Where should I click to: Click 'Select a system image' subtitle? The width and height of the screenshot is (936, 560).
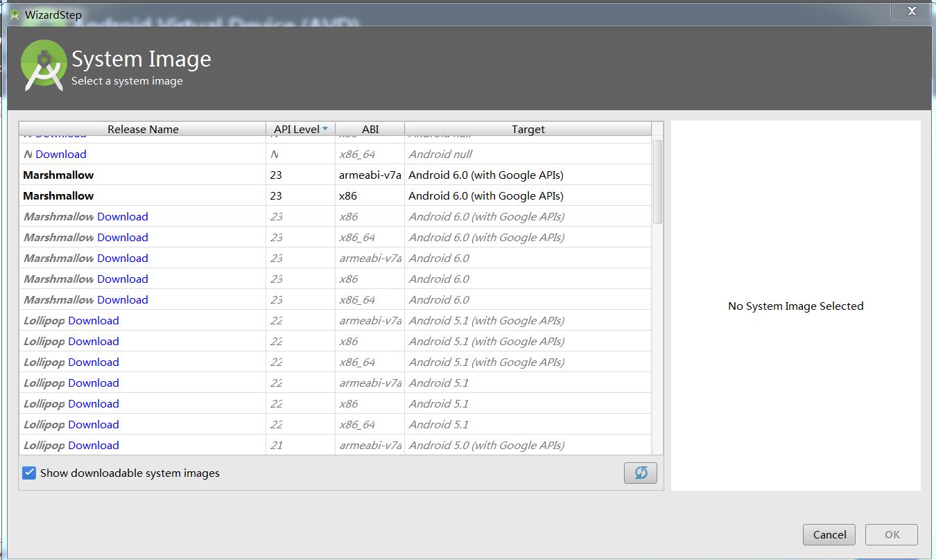[127, 81]
